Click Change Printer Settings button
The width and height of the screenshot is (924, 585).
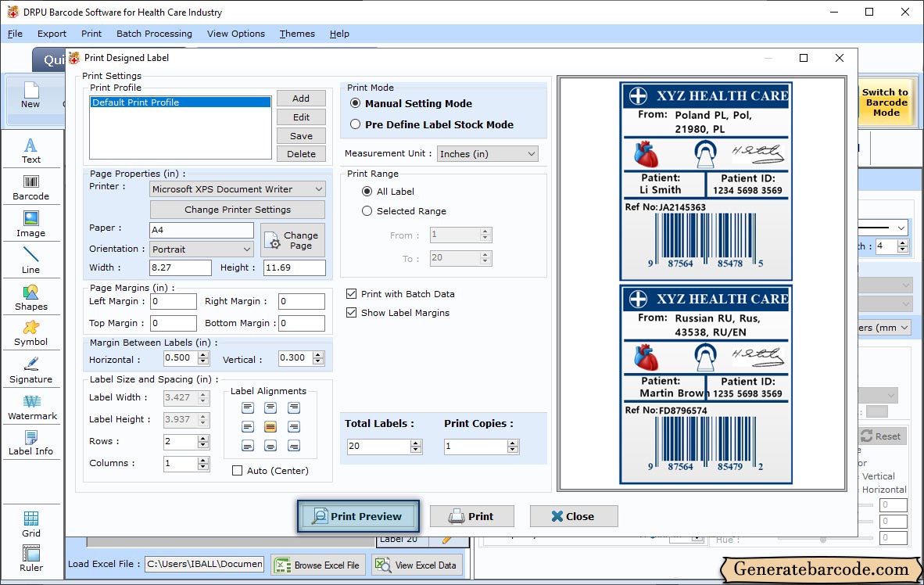coord(238,210)
